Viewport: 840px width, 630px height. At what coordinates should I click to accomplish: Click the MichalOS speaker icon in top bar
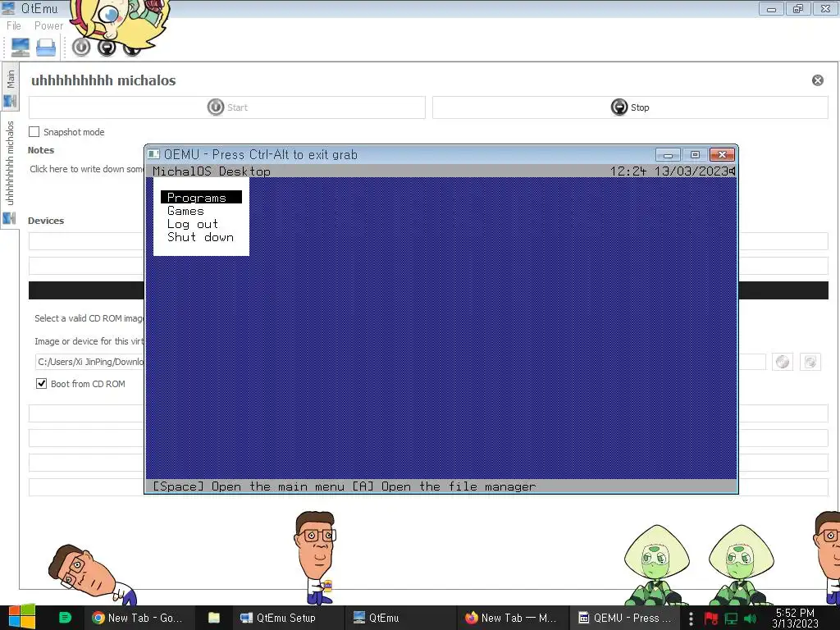pyautogui.click(x=732, y=171)
